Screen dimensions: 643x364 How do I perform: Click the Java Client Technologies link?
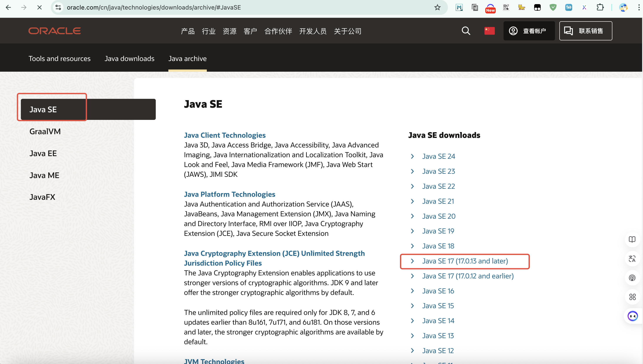tap(224, 135)
